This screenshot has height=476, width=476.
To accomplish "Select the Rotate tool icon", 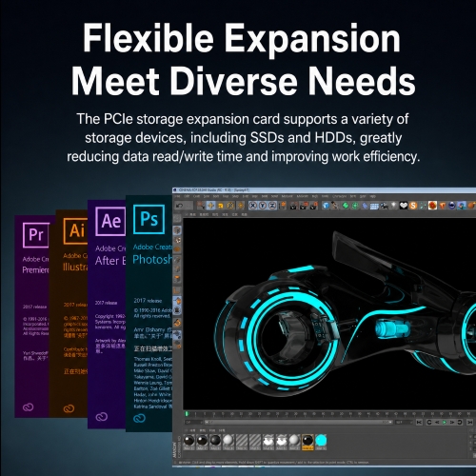I will click(230, 206).
